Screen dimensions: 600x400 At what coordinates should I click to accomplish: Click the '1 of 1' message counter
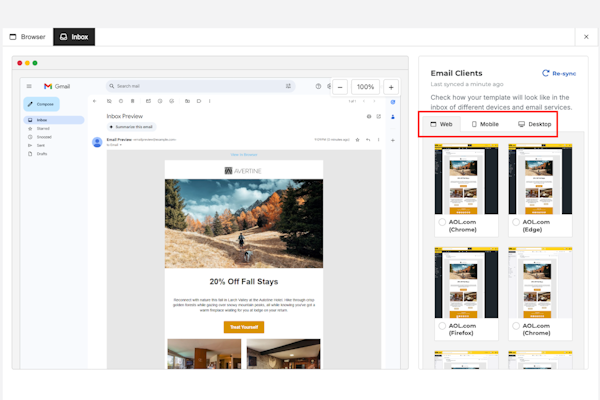tap(352, 101)
